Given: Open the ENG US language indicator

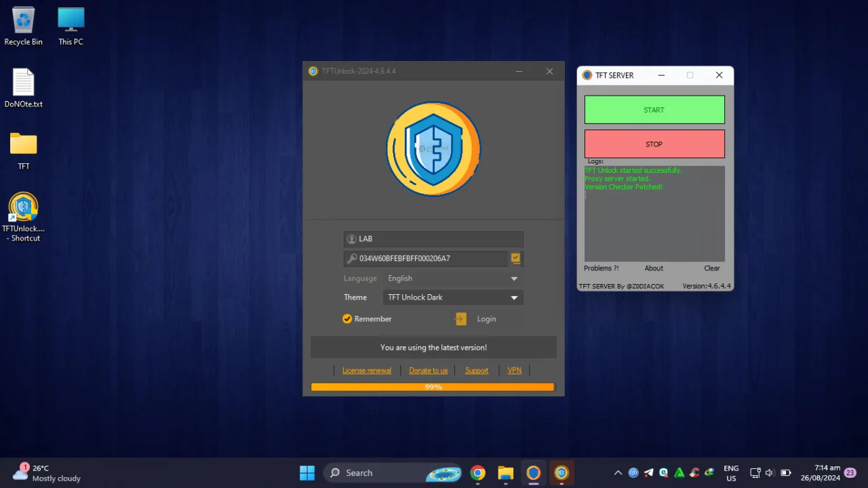Looking at the screenshot, I should pyautogui.click(x=731, y=473).
